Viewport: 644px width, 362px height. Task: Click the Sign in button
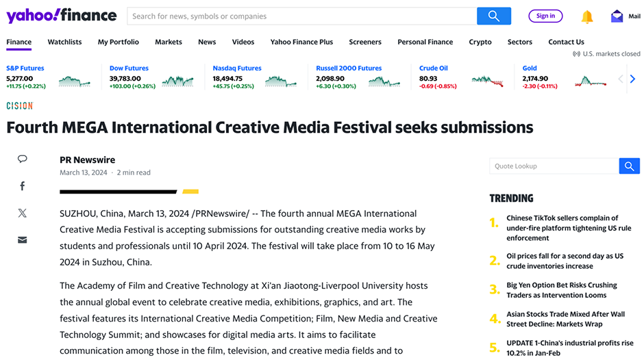(x=545, y=16)
